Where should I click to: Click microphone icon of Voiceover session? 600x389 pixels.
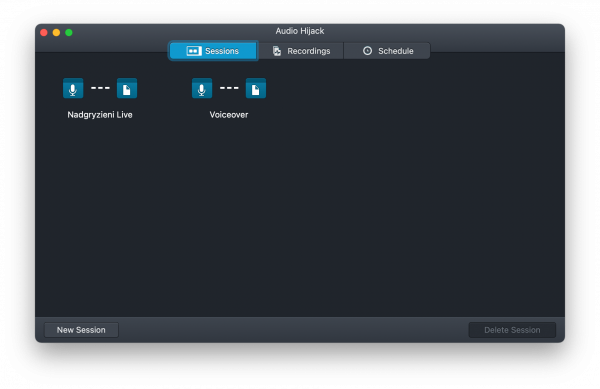[202, 88]
